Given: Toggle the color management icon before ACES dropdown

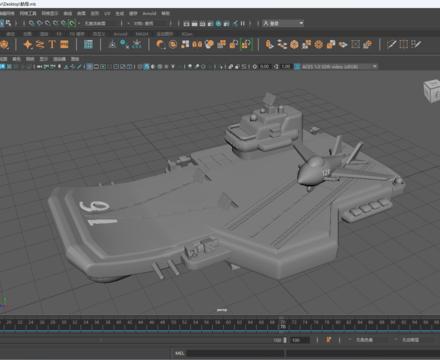Looking at the screenshot, I should tap(297, 67).
